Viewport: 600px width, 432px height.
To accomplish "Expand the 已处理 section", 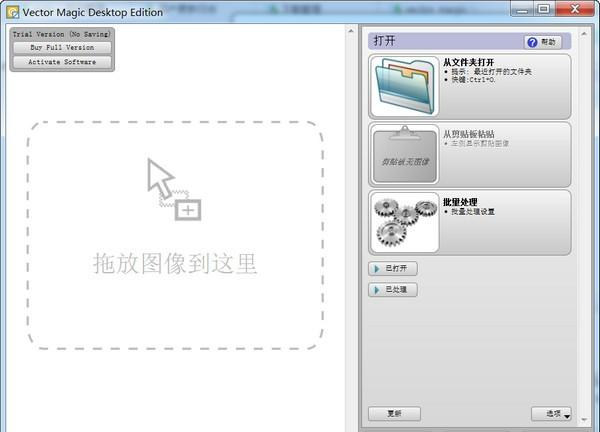I will [x=393, y=290].
